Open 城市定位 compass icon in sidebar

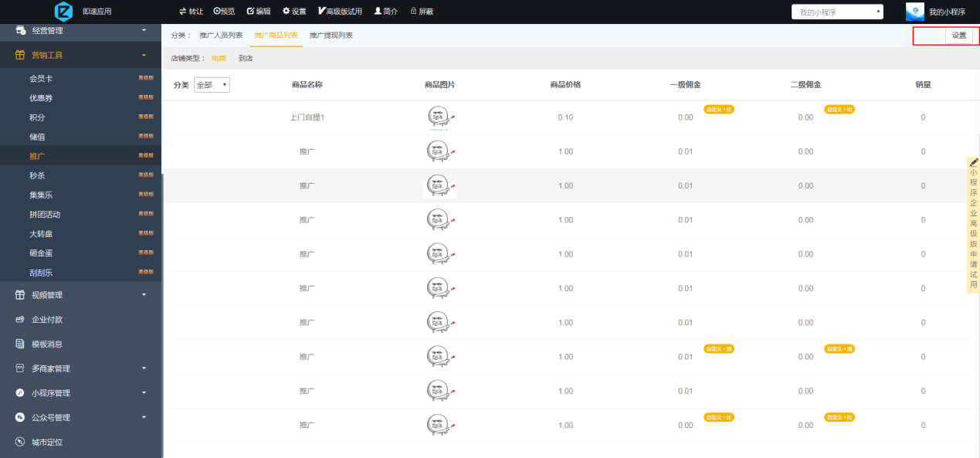(21, 443)
